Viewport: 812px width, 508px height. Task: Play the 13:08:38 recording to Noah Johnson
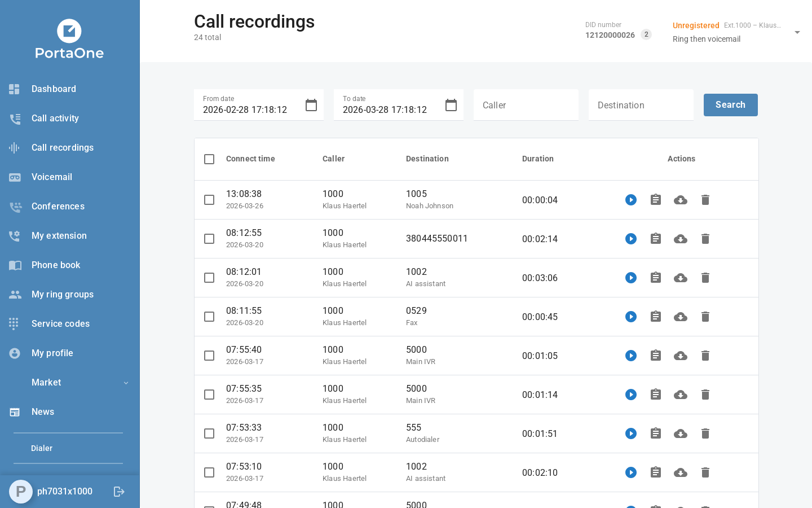(x=631, y=200)
